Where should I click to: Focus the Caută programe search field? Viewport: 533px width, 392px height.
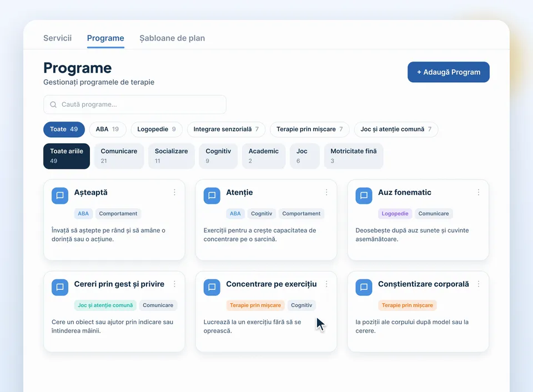134,104
